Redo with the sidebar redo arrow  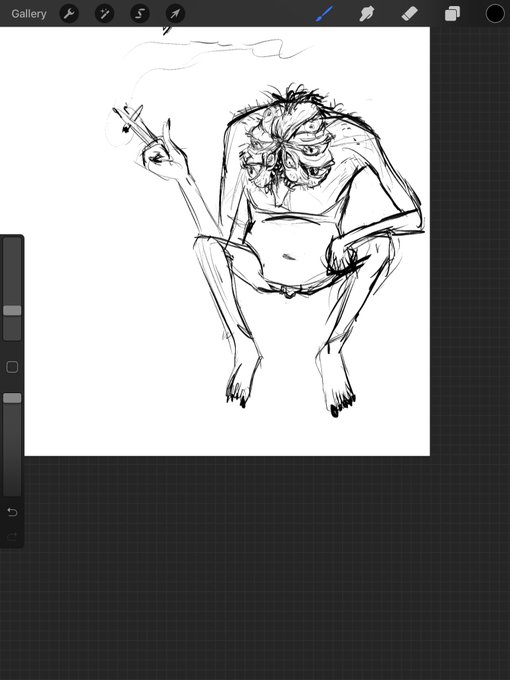(x=12, y=537)
